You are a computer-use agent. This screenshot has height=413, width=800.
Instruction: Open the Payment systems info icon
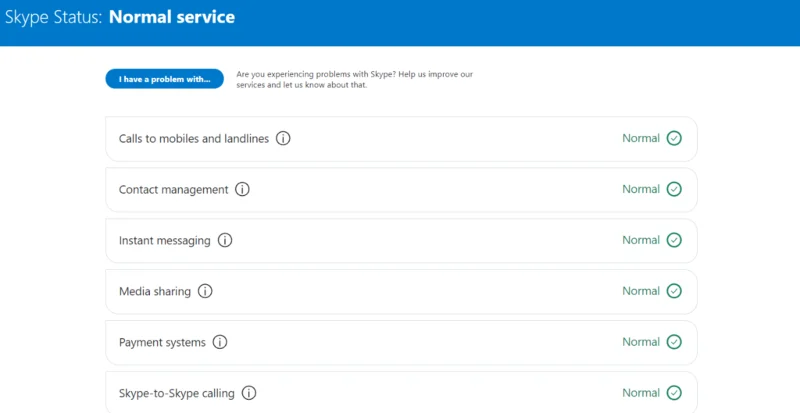[220, 342]
